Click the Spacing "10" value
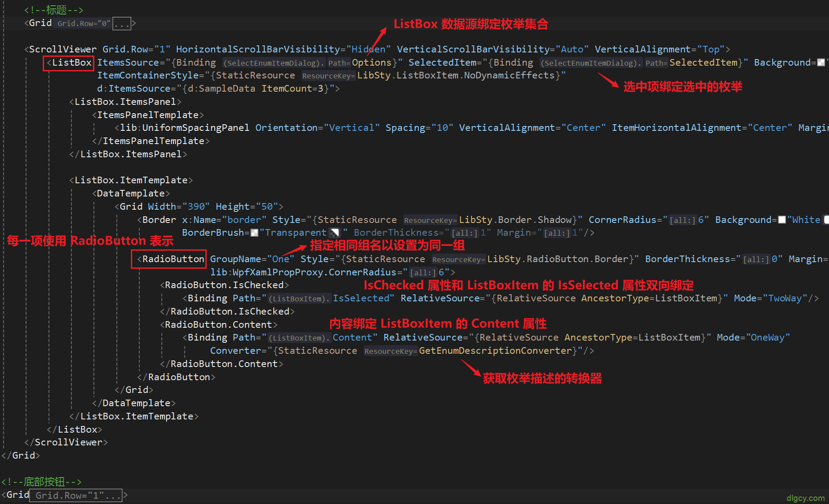Image resolution: width=829 pixels, height=504 pixels. click(442, 128)
